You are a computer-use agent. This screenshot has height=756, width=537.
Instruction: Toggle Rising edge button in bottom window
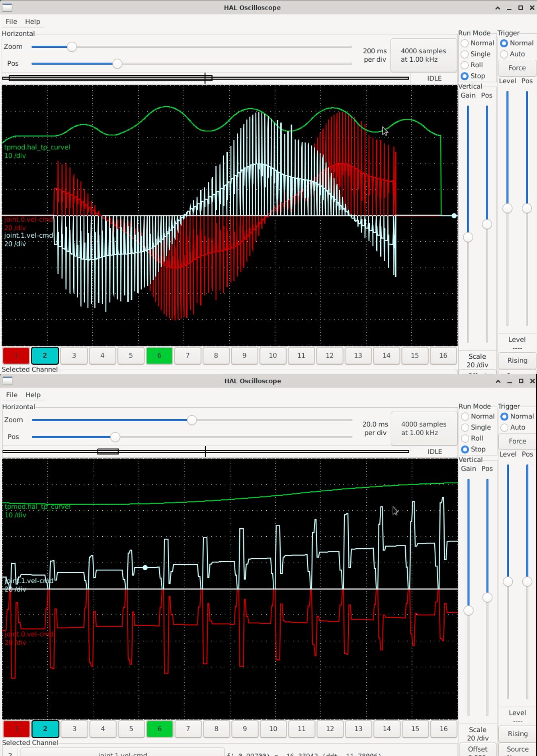[517, 734]
